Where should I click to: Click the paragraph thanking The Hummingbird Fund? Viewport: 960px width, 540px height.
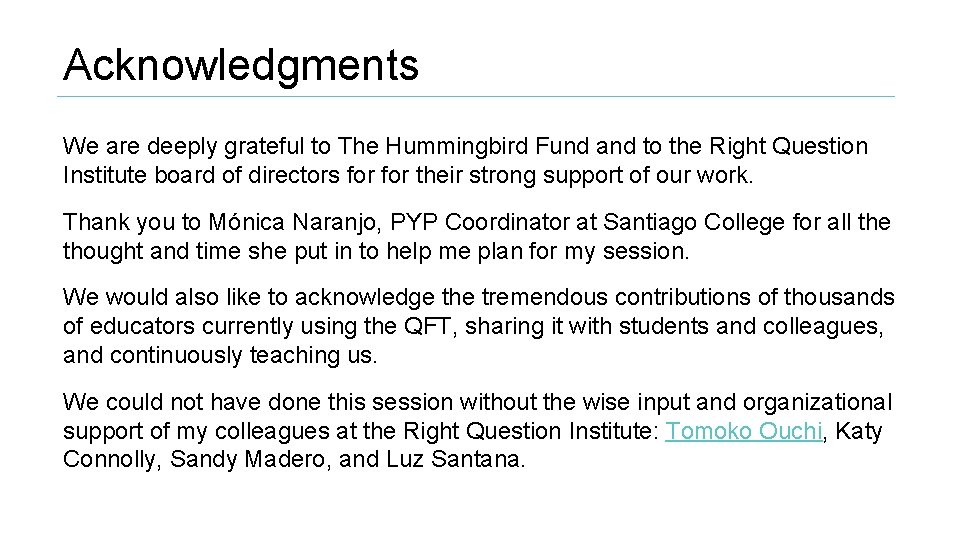tap(465, 161)
